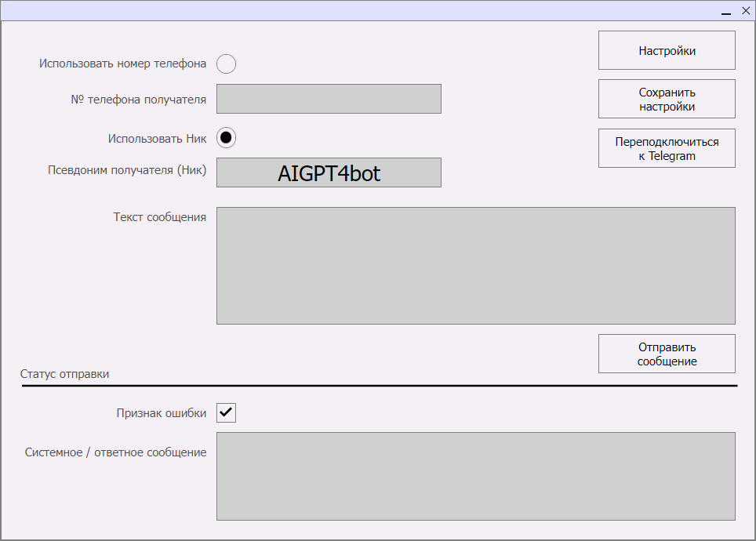Click the AIGPT4bot nickname text

click(329, 172)
